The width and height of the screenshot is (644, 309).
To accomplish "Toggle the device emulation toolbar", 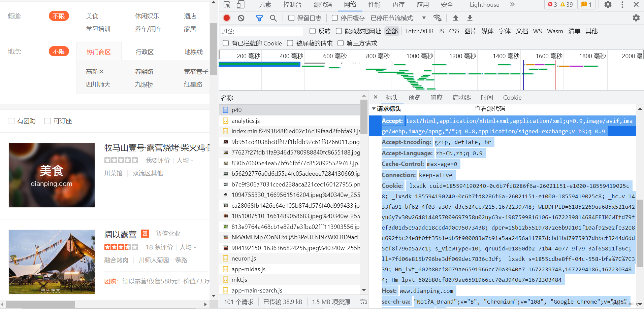I will 240,5.
